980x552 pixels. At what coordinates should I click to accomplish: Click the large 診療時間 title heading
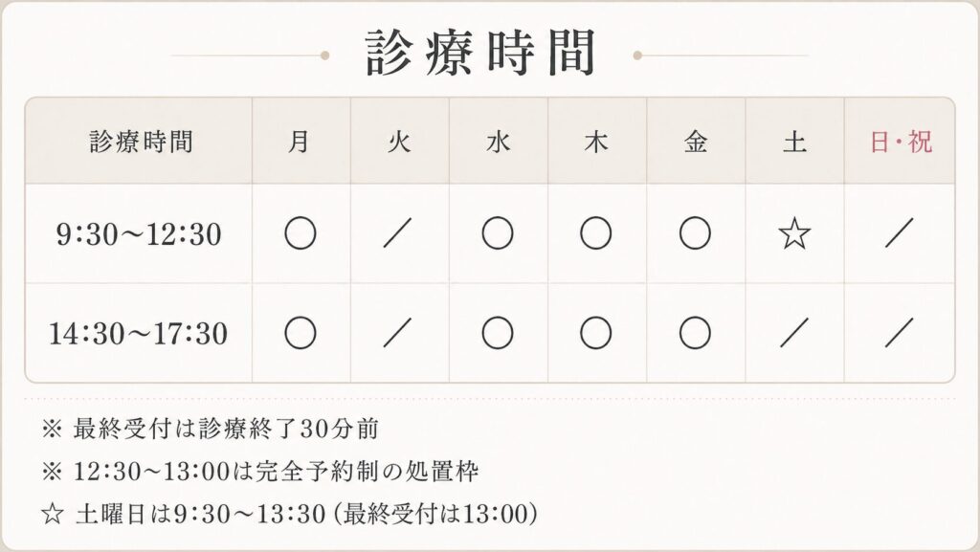click(x=481, y=54)
